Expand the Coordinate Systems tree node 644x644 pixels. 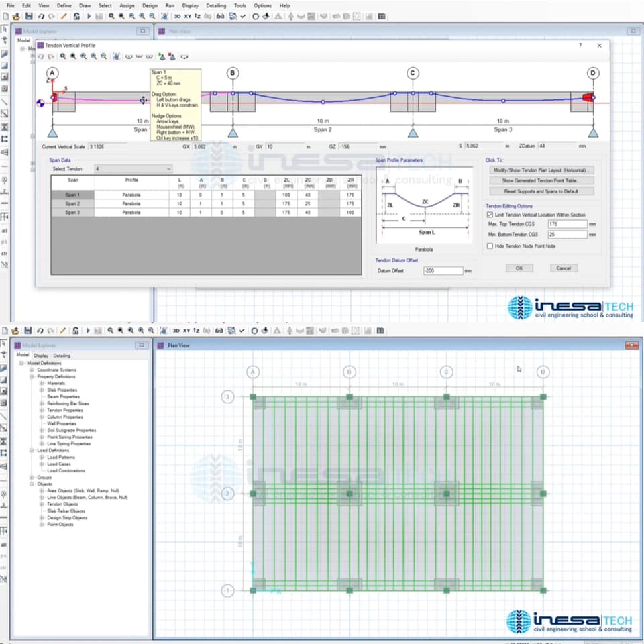tap(32, 370)
